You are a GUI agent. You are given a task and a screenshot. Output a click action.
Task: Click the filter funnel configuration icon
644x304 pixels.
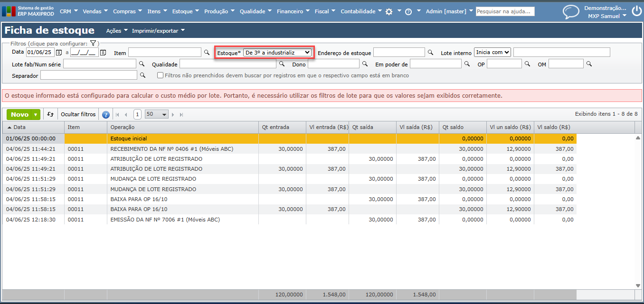[94, 43]
